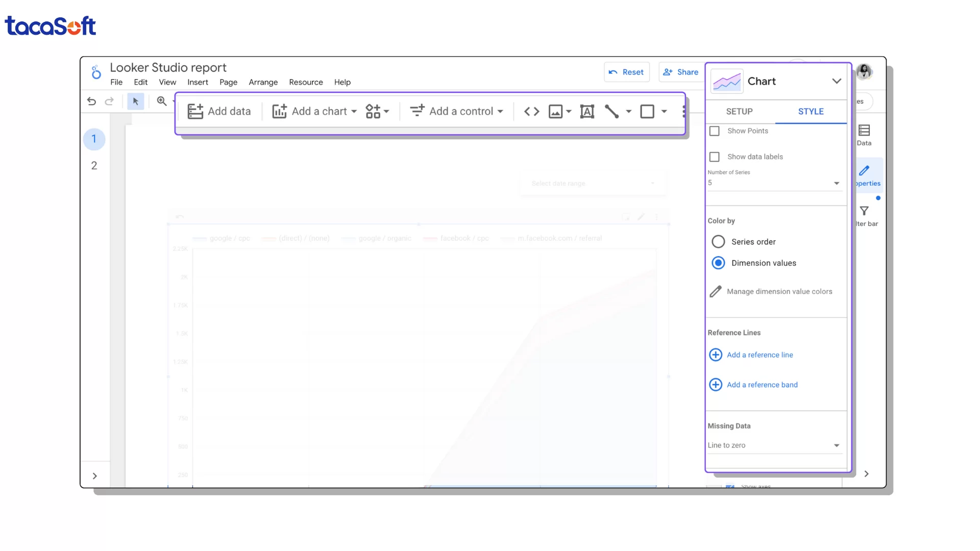Image resolution: width=980 pixels, height=551 pixels.
Task: Enable the Show Points checkbox
Action: point(714,131)
